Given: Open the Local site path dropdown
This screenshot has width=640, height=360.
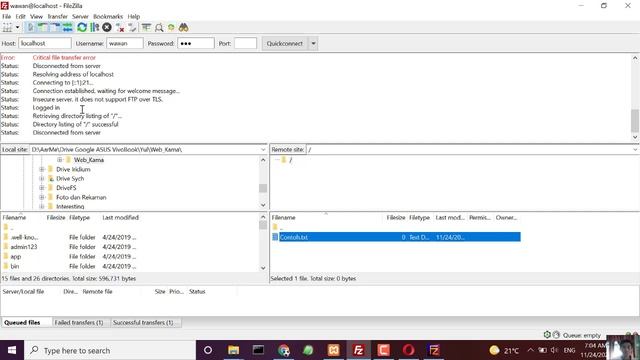Looking at the screenshot, I should coord(263,150).
